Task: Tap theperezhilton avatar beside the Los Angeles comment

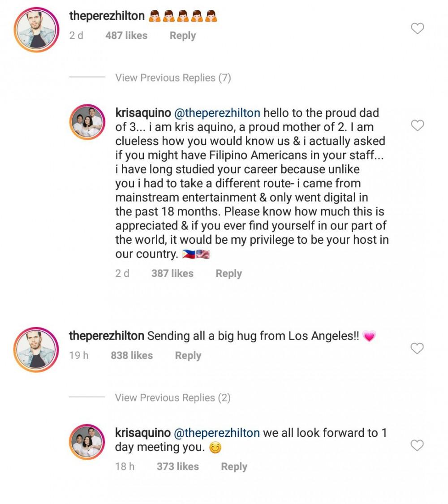Action: [37, 349]
